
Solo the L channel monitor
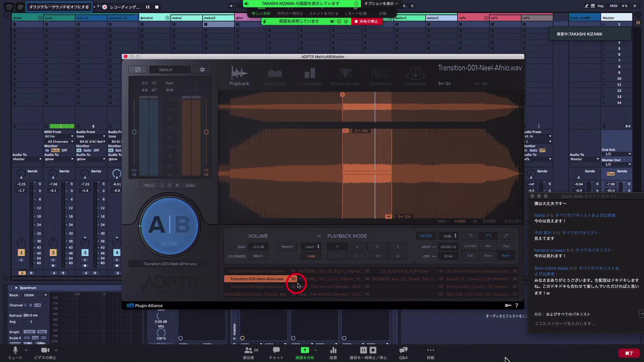click(x=162, y=185)
